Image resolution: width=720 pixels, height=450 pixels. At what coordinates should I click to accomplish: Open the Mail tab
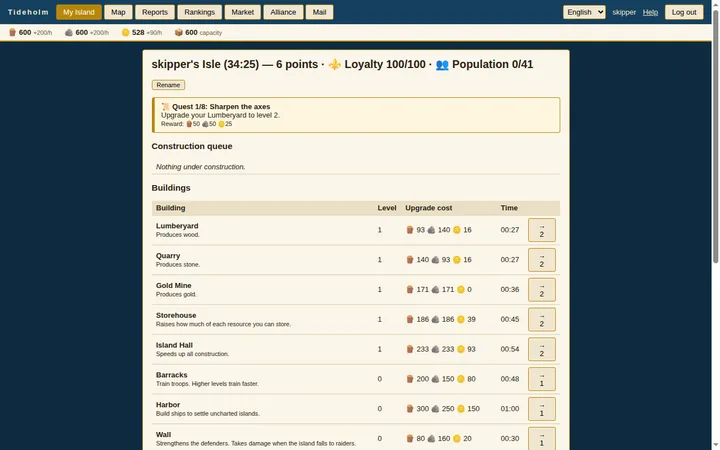point(320,12)
